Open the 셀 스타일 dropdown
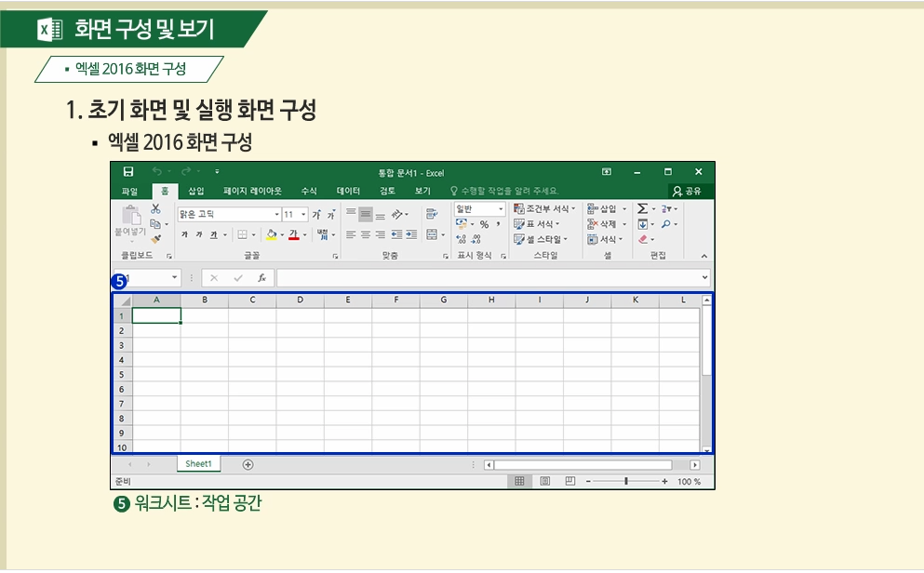This screenshot has height=573, width=924. (541, 239)
